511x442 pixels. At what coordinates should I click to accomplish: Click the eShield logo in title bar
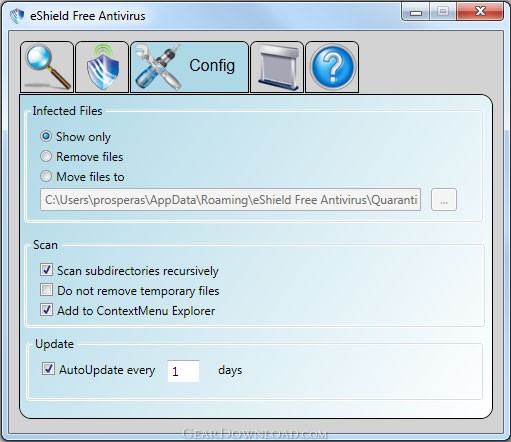click(17, 16)
